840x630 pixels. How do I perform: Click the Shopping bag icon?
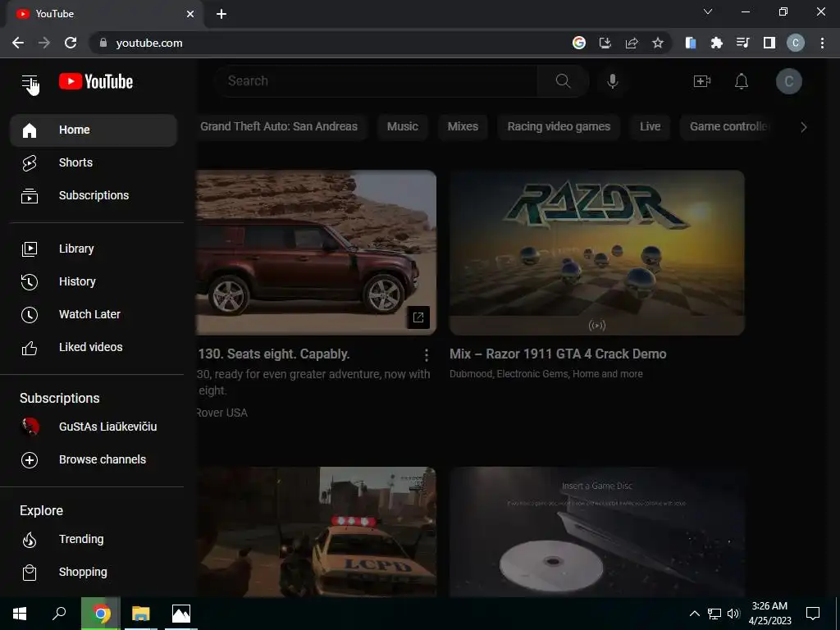[x=30, y=573]
